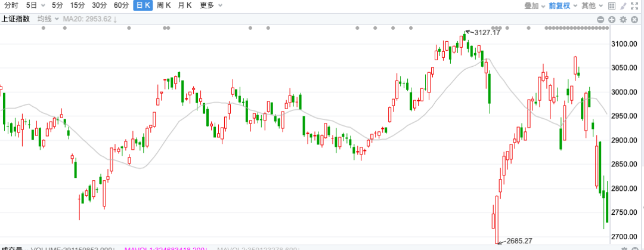Screen dimensions: 644x250
Task: Click the candlestick at the 3127.17 peak
Action: 465,36
